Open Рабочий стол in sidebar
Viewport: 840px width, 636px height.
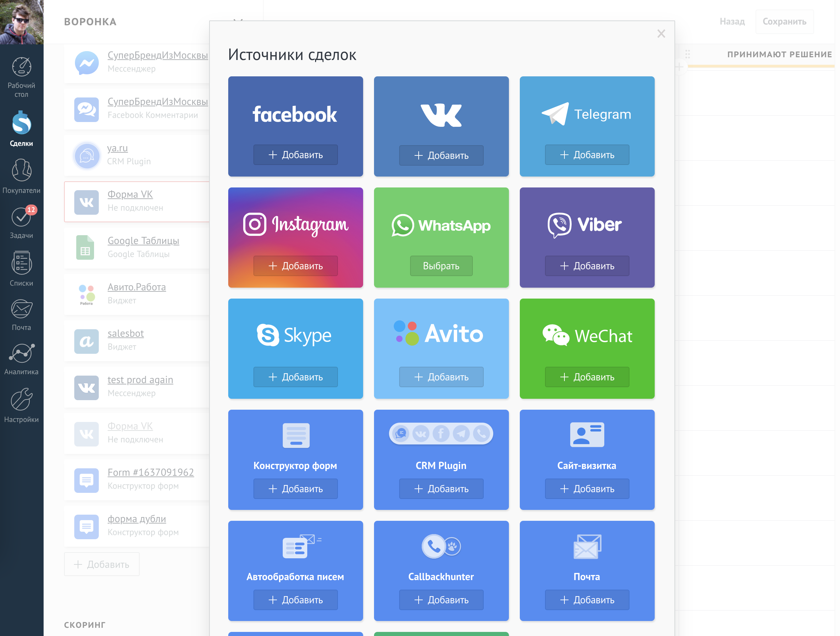(x=21, y=77)
